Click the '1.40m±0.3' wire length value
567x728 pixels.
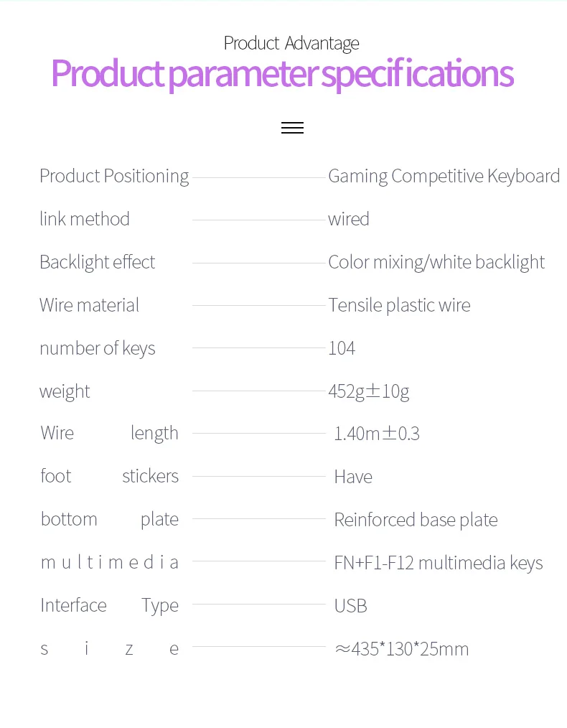pos(377,434)
